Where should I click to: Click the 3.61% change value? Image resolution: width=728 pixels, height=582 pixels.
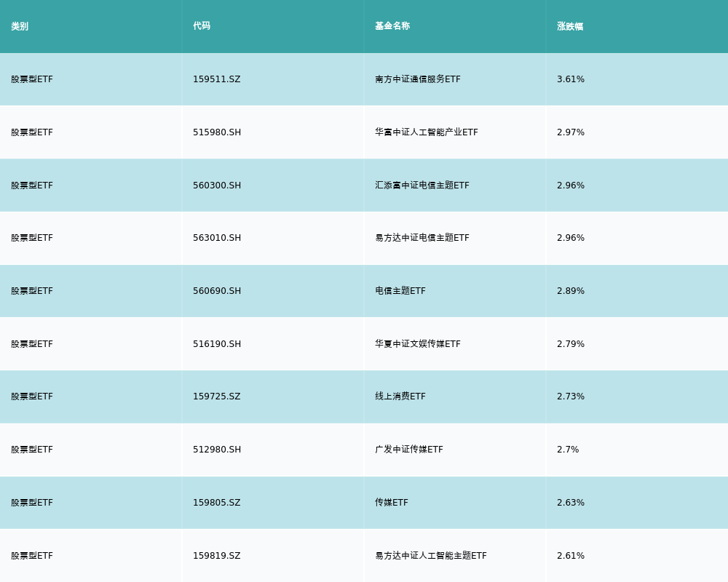pos(571,79)
